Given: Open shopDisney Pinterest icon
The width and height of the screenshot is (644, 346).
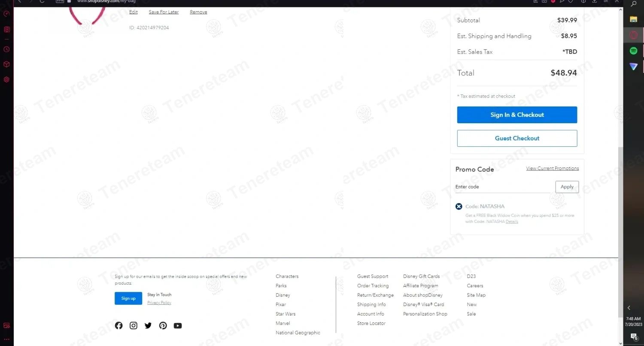Looking at the screenshot, I should point(163,325).
